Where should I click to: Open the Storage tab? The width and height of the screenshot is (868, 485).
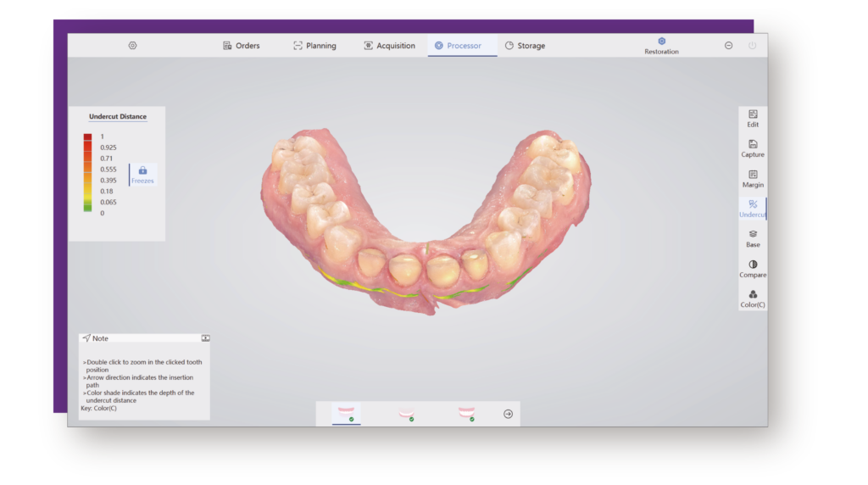(525, 46)
